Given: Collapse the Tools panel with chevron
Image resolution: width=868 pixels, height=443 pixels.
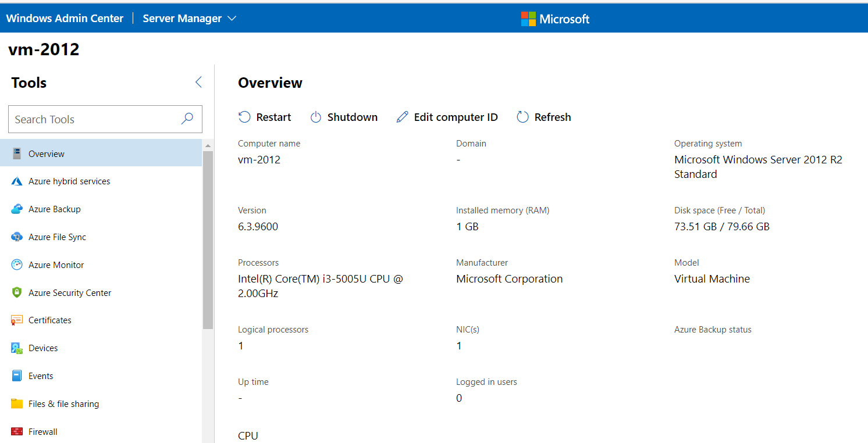Looking at the screenshot, I should click(x=198, y=82).
